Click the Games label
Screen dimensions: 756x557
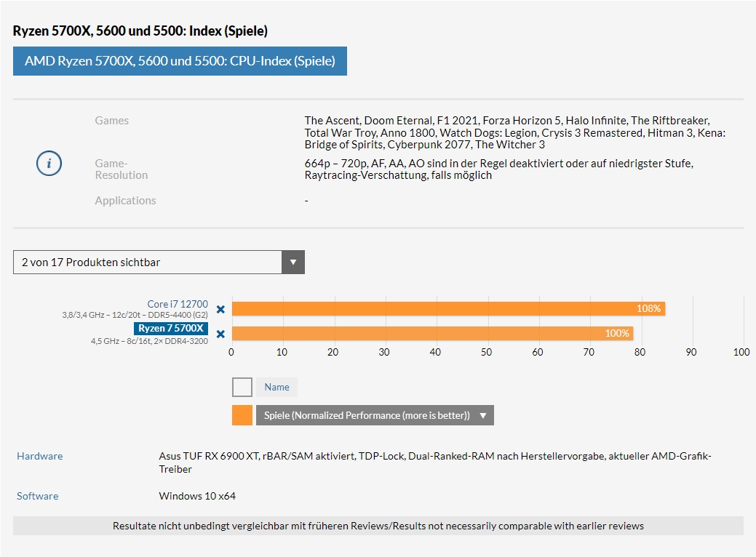click(x=112, y=121)
